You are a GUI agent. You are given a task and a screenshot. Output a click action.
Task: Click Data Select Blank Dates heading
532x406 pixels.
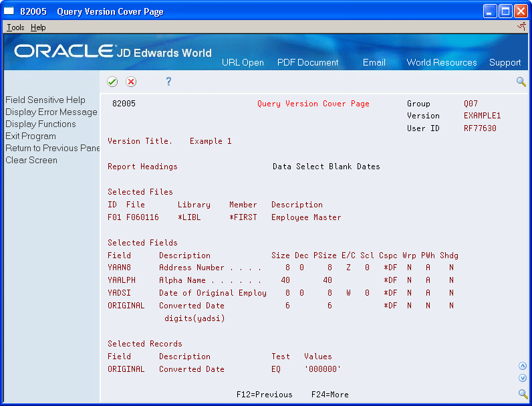(326, 167)
